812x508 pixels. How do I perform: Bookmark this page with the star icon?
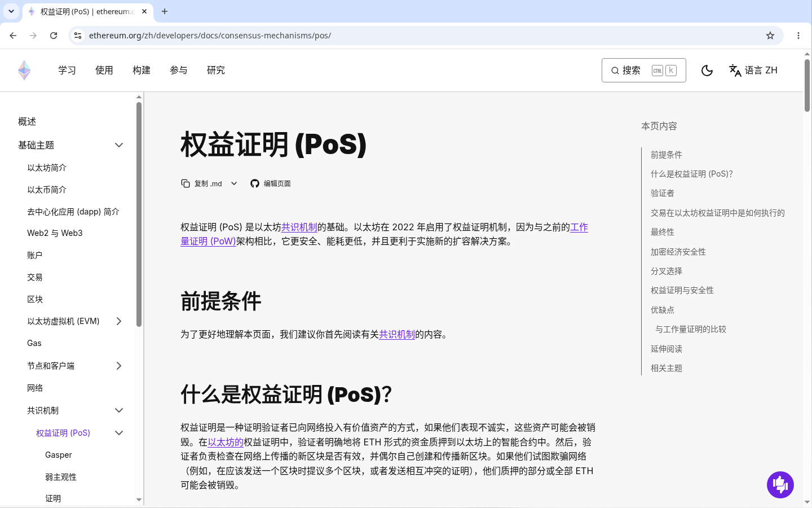click(770, 36)
